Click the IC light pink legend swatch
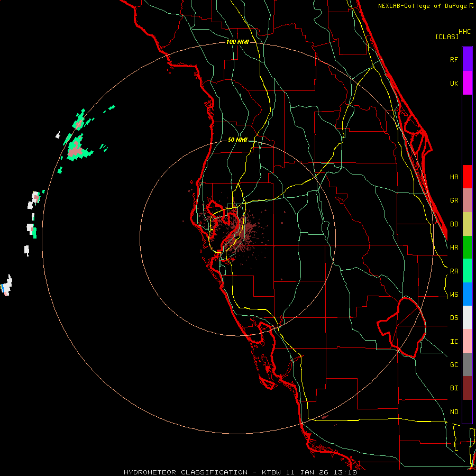Screen dimensions: 476x476 click(467, 341)
